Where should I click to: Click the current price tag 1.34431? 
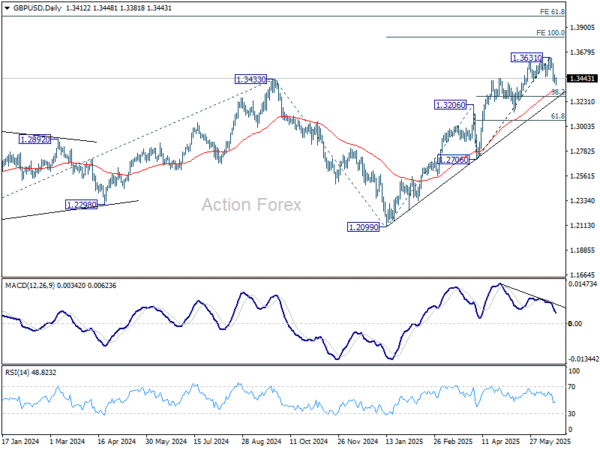tap(581, 78)
